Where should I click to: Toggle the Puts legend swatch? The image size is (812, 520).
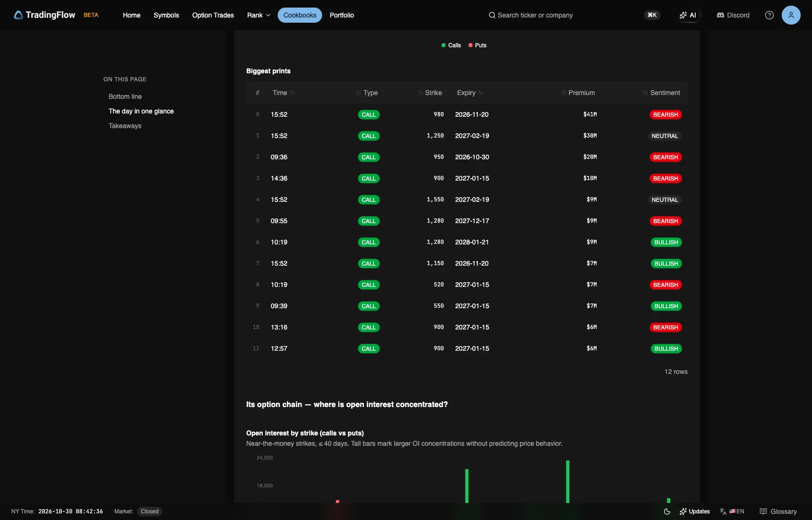(x=470, y=45)
